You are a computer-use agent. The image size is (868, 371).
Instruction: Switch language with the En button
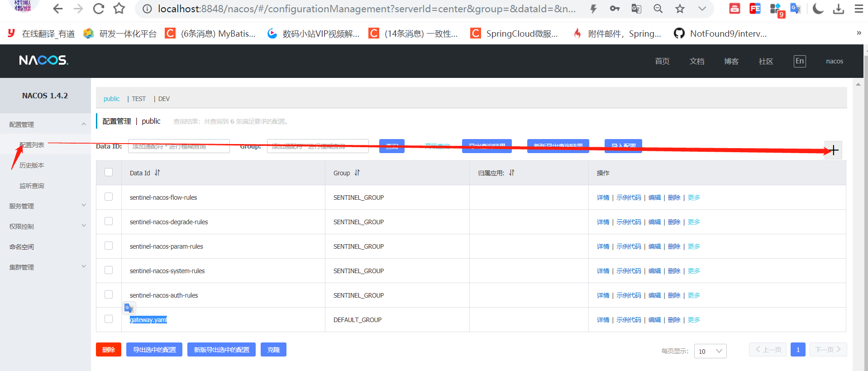tap(800, 61)
